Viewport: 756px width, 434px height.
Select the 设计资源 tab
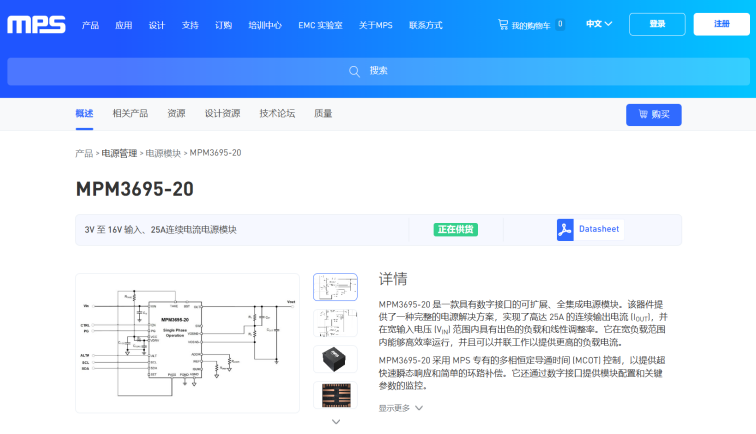click(222, 113)
